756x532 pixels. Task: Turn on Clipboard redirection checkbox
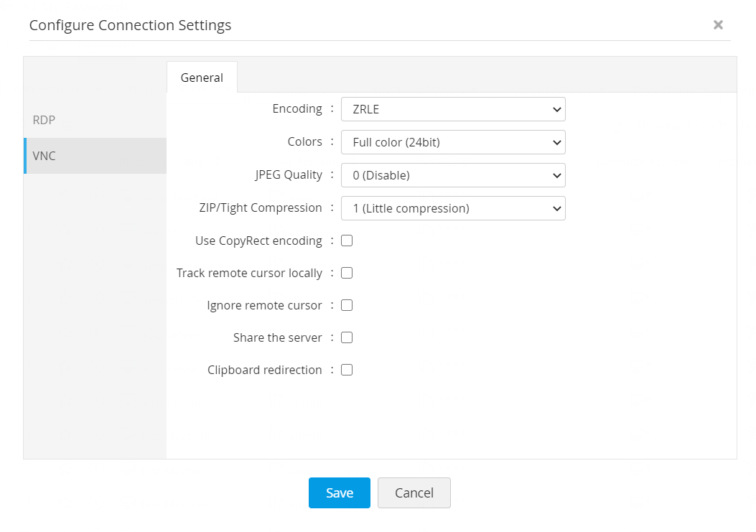pos(347,370)
